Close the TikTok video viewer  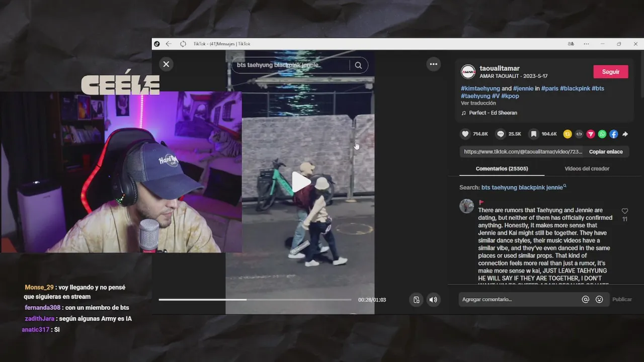[x=166, y=64]
